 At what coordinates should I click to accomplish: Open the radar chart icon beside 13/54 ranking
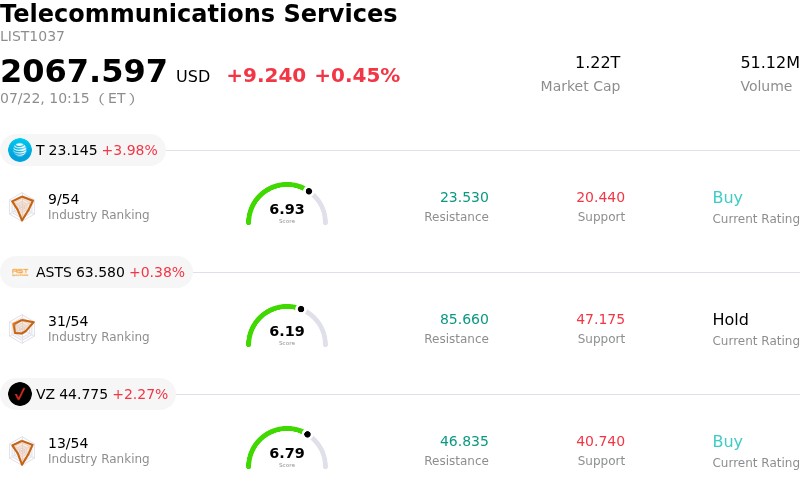click(x=22, y=451)
